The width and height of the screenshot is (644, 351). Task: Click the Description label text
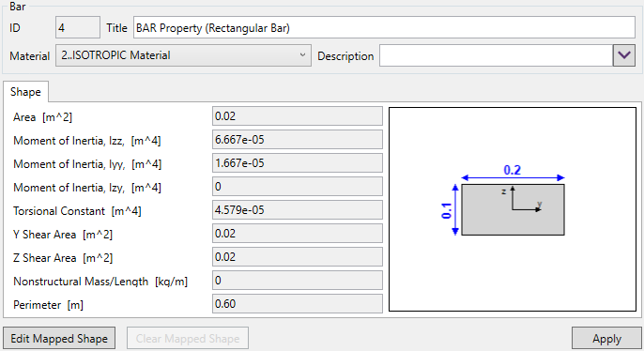point(345,55)
